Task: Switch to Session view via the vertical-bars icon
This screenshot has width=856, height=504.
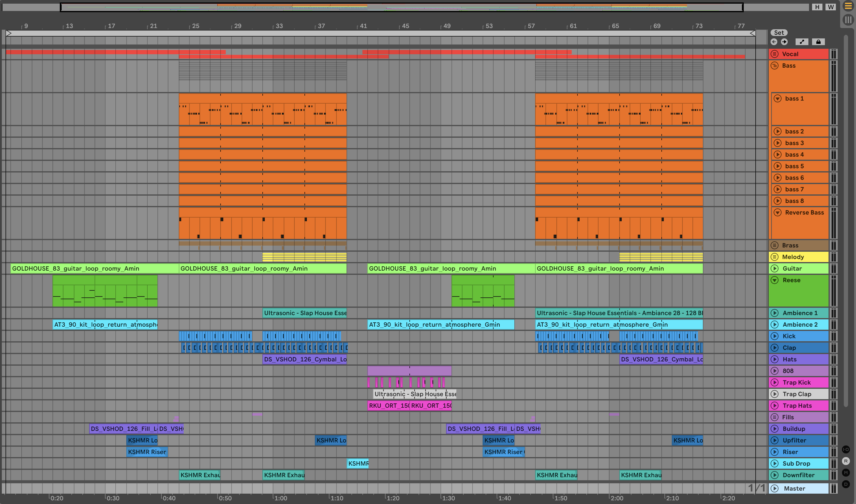Action: 848,20
